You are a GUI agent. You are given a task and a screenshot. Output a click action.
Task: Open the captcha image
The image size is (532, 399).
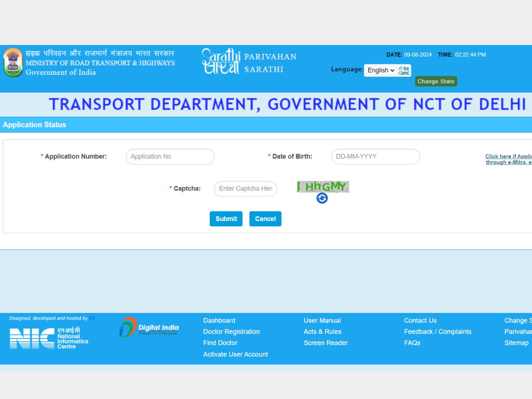pyautogui.click(x=323, y=186)
